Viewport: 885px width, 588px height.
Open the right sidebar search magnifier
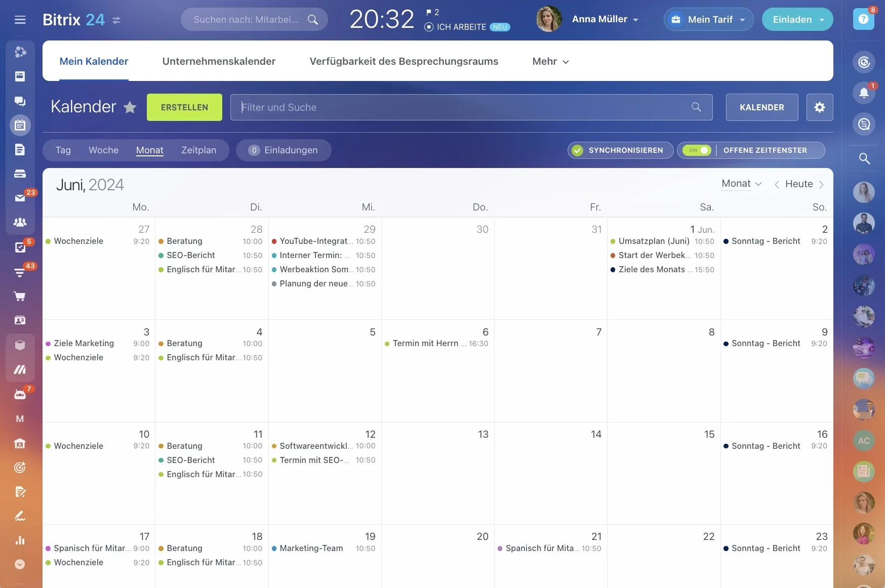864,159
